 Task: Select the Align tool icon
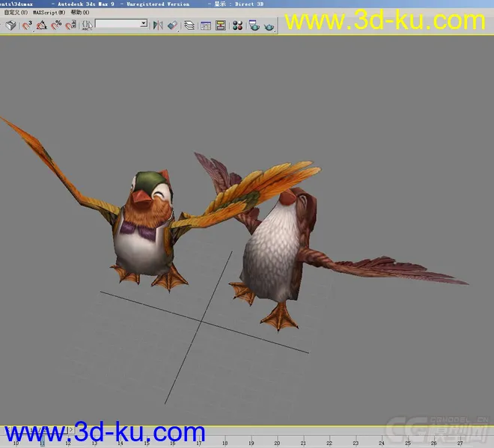(173, 25)
